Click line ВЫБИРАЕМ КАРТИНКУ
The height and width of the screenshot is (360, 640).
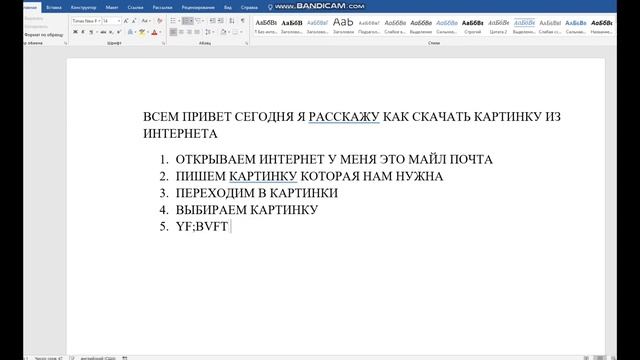[x=247, y=210]
